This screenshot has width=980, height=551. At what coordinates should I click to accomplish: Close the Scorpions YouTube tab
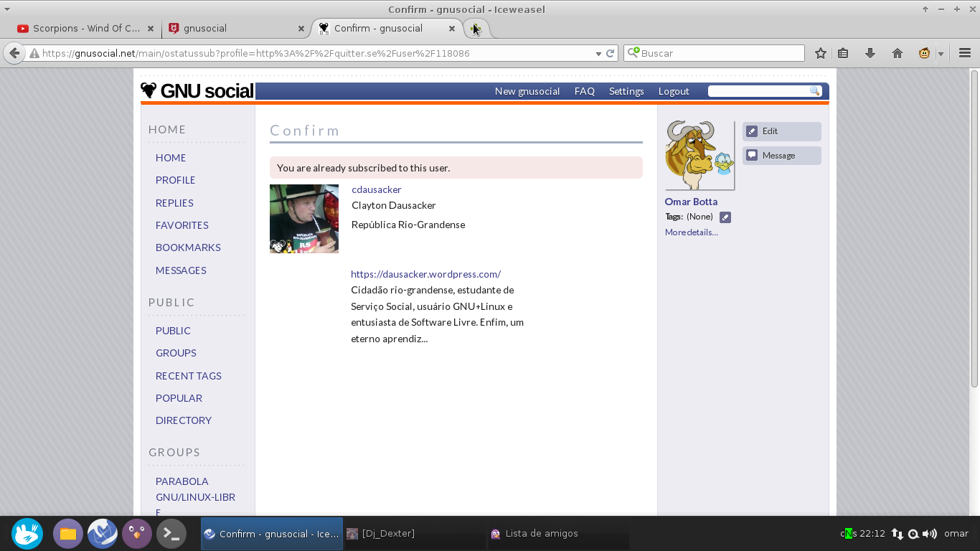point(151,29)
